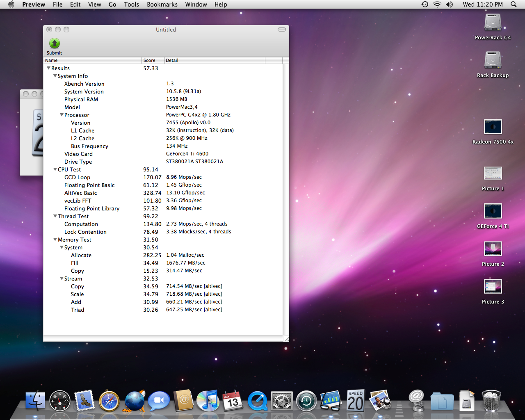Image resolution: width=525 pixels, height=420 pixels.
Task: Select the Physical RAM row
Action: [x=163, y=99]
